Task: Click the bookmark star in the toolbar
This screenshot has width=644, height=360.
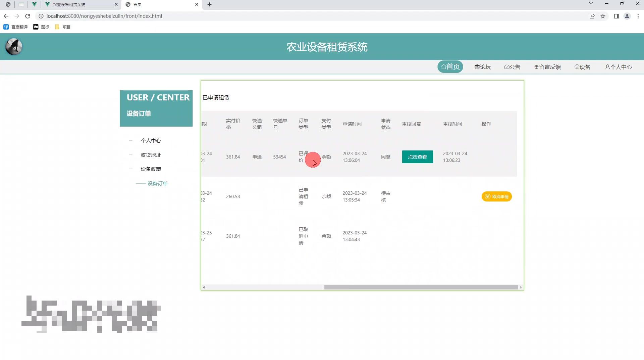Action: click(x=603, y=16)
